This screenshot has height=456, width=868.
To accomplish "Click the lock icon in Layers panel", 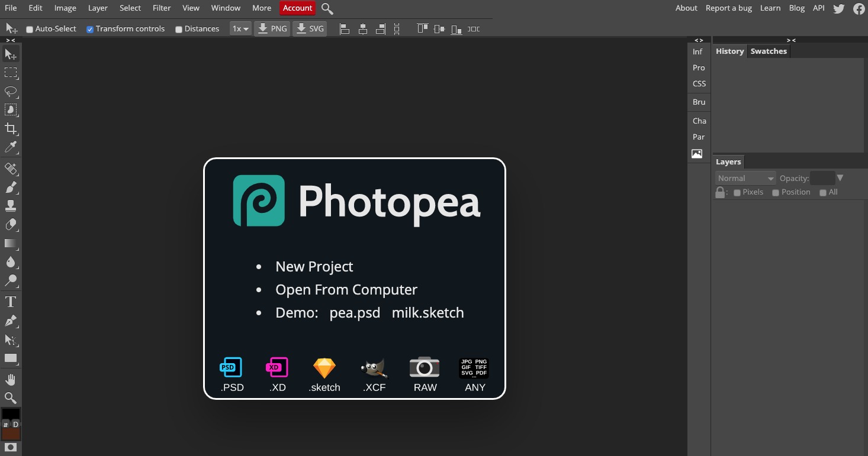I will pyautogui.click(x=720, y=192).
